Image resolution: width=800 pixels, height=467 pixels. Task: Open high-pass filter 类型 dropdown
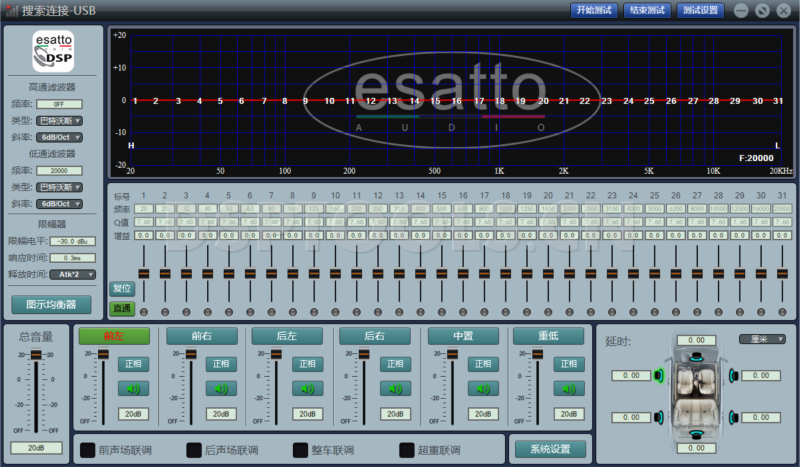[60, 121]
